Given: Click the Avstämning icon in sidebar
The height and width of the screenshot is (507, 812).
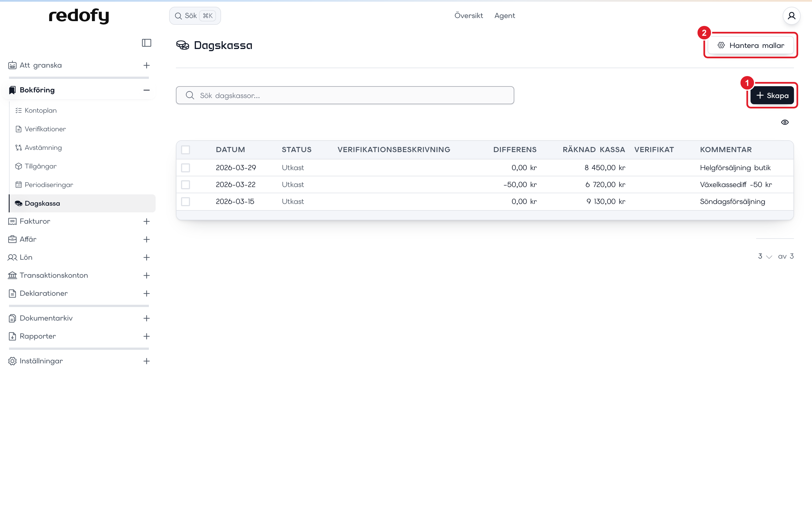Looking at the screenshot, I should coord(18,148).
